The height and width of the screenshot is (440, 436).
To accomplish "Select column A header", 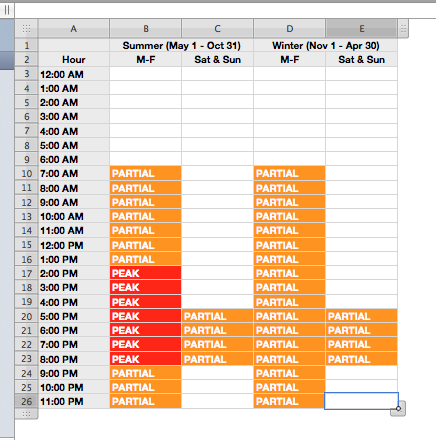I will [74, 29].
